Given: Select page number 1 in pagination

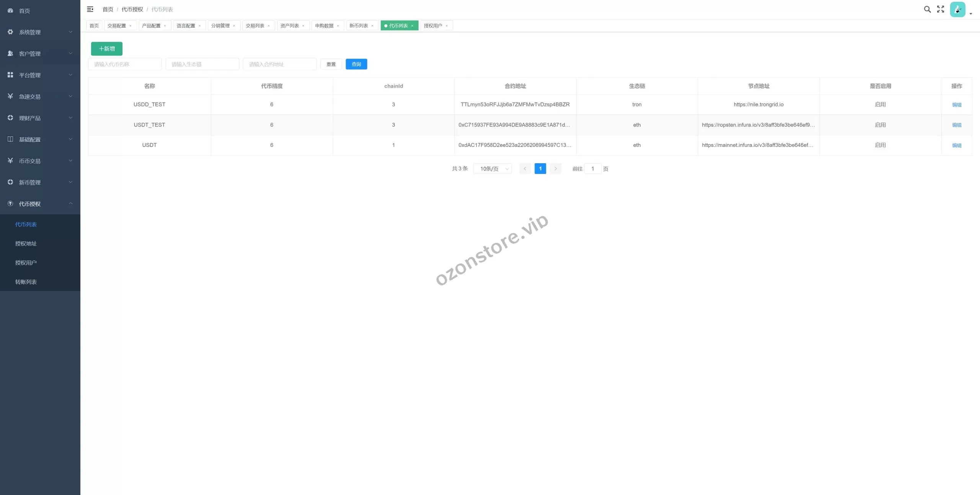Looking at the screenshot, I should [540, 169].
